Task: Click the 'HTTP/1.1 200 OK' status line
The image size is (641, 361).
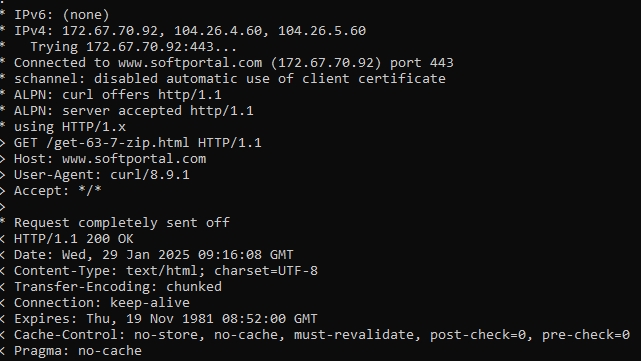Action: pos(74,239)
